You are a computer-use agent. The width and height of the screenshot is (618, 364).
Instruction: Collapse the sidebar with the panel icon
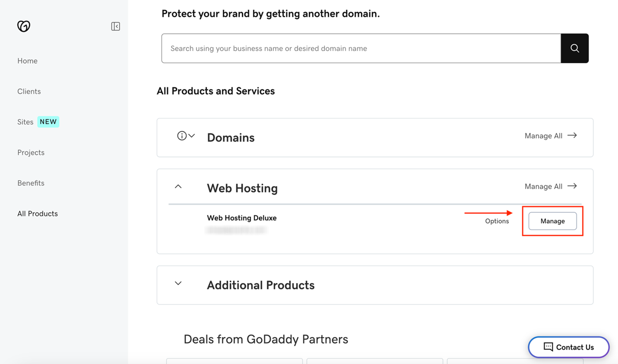115,26
